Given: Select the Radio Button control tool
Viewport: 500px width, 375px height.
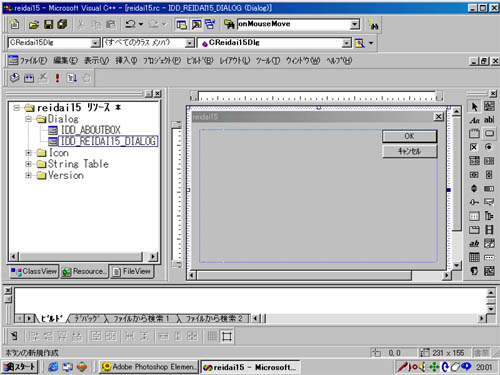Looking at the screenshot, I should pos(489,147).
